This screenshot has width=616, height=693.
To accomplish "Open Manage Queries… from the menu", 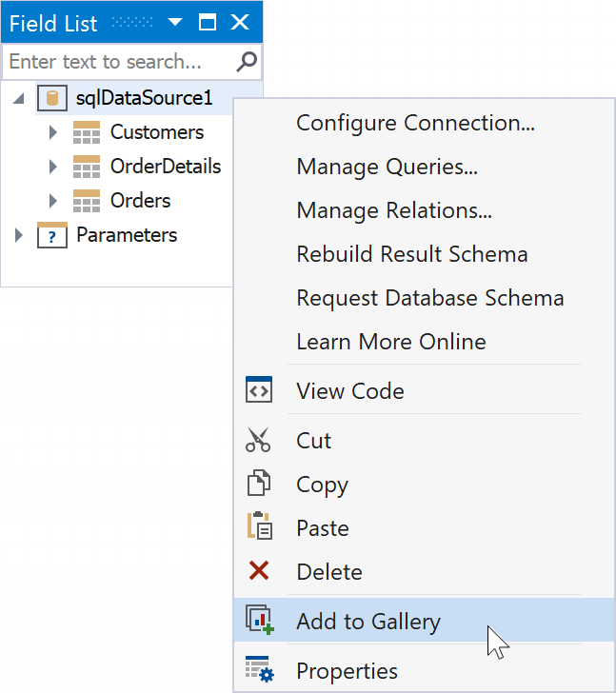I will click(387, 167).
